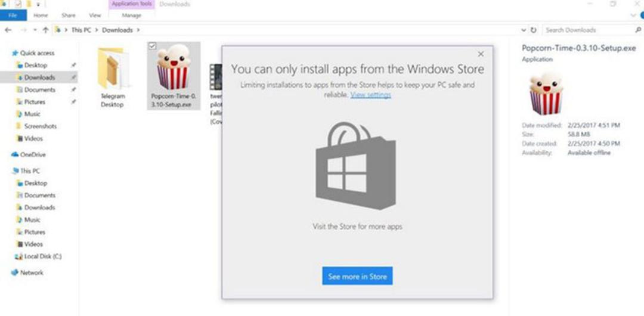Click the See more in Store button

click(357, 275)
